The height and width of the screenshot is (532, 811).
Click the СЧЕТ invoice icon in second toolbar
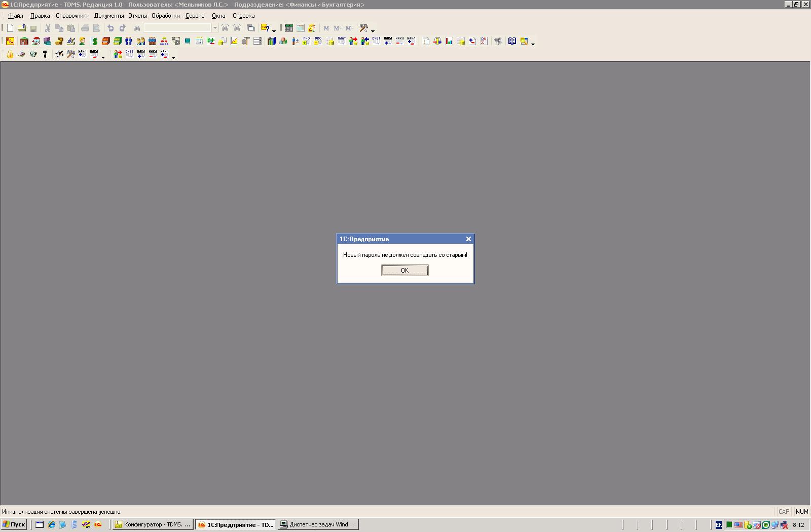376,41
